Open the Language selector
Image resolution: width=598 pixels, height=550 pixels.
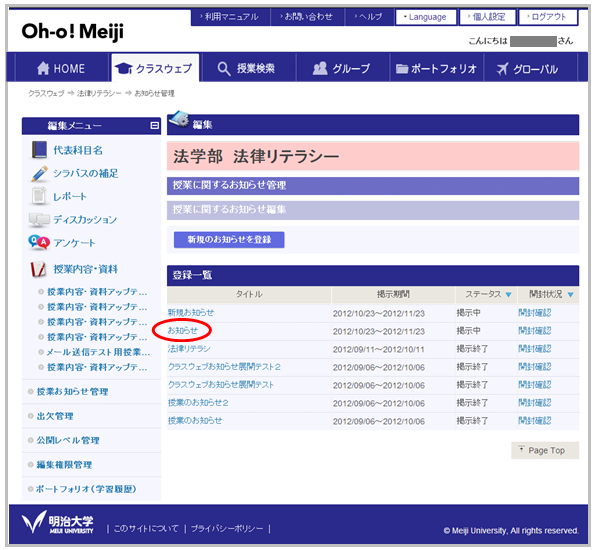(x=426, y=17)
